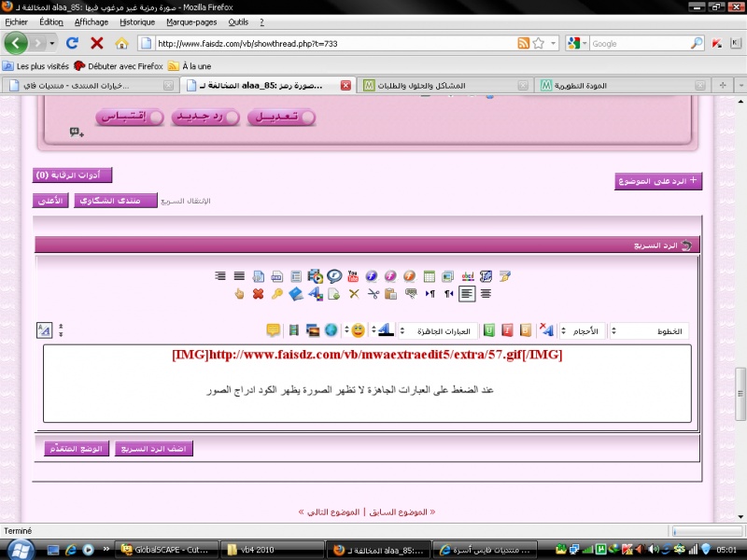The image size is (747, 560).
Task: Open the الأحجام sizes dropdown
Action: click(583, 330)
